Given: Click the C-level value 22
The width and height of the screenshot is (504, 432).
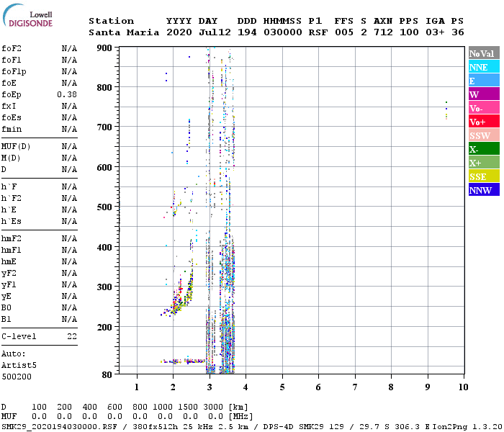Looking at the screenshot, I should [x=72, y=336].
